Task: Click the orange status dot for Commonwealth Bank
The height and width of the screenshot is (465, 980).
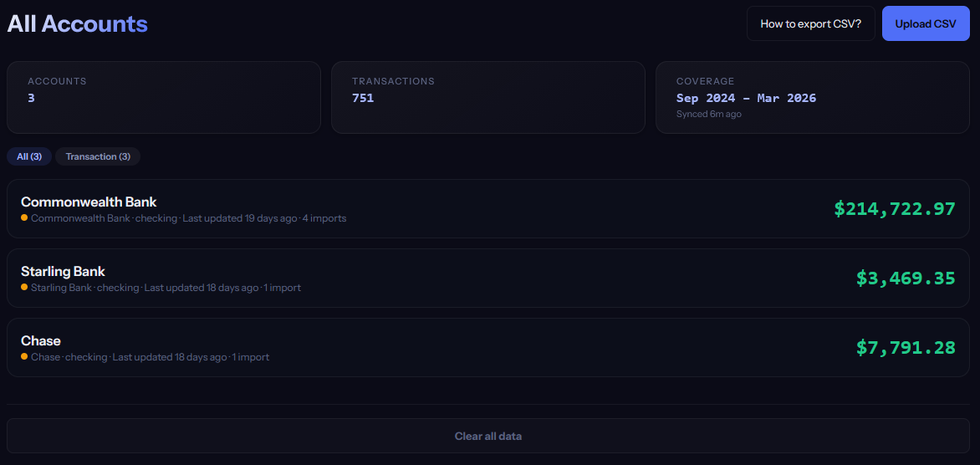Action: pyautogui.click(x=24, y=217)
